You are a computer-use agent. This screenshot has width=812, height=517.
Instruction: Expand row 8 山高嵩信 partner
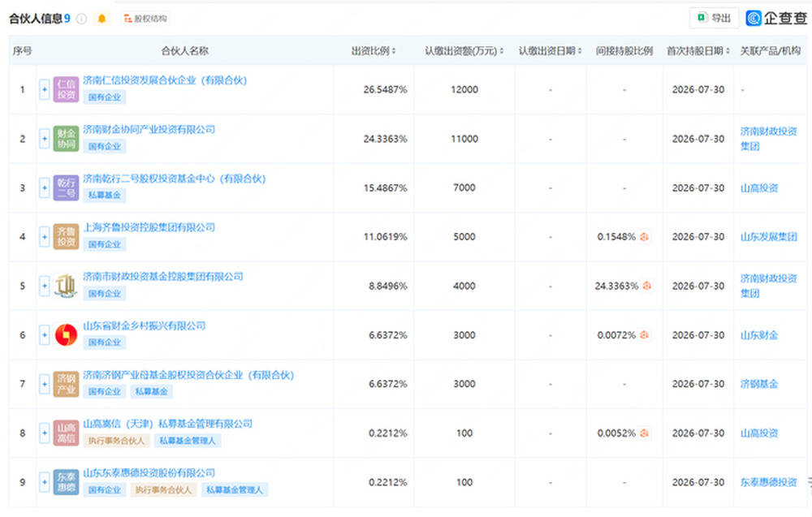45,433
